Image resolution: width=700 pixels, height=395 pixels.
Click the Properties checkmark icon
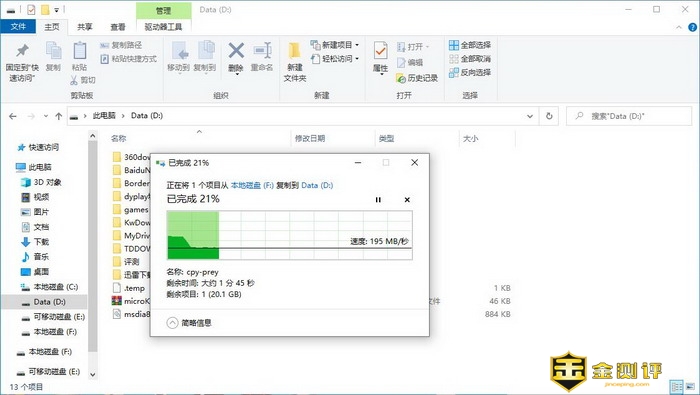point(380,51)
